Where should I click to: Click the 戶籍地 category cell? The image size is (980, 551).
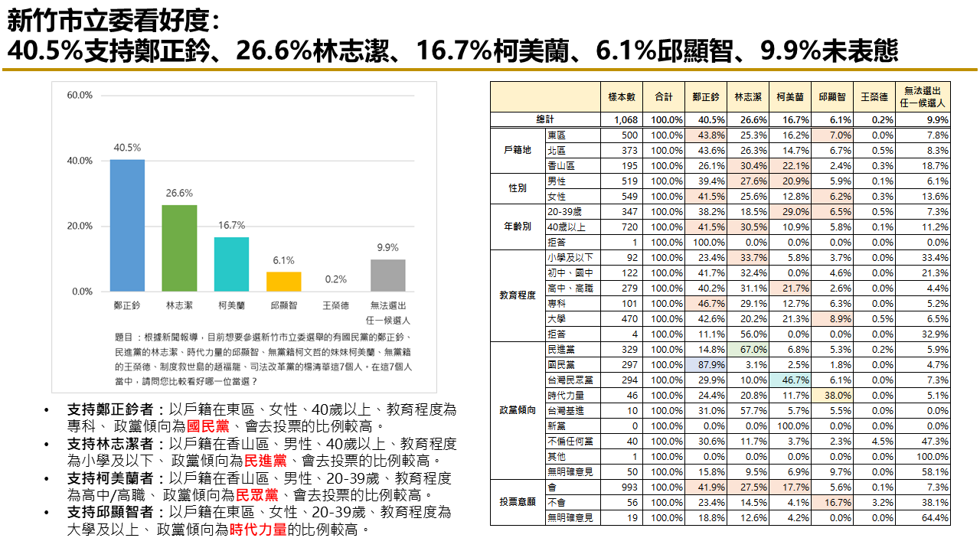(x=518, y=150)
